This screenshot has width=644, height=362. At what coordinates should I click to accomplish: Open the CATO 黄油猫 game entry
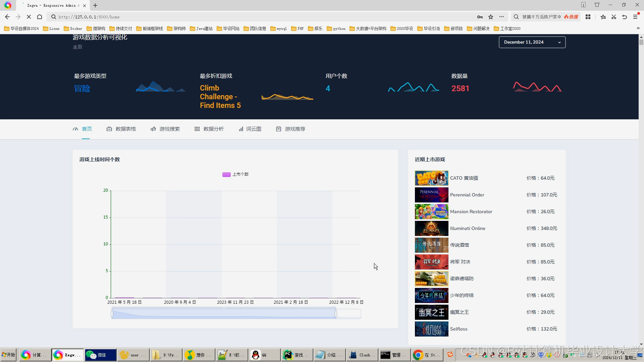pyautogui.click(x=464, y=178)
